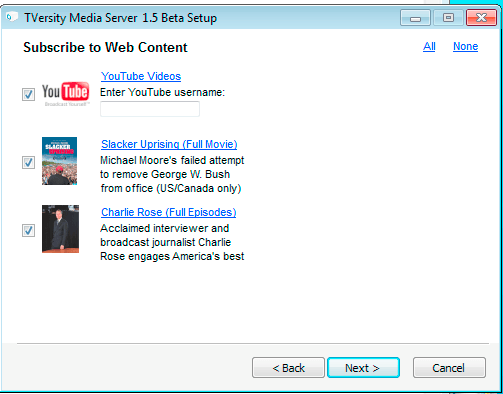Click the YouTube logo icon

[x=66, y=94]
